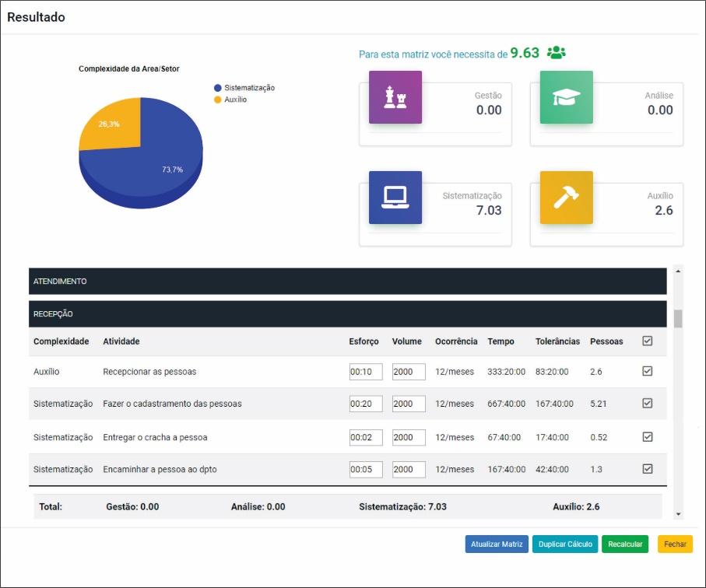
Task: Click the 83:20:00 Tolerâncias value
Action: (552, 372)
